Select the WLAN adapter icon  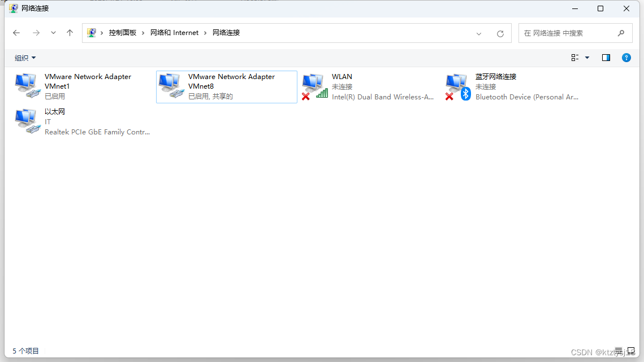point(315,86)
